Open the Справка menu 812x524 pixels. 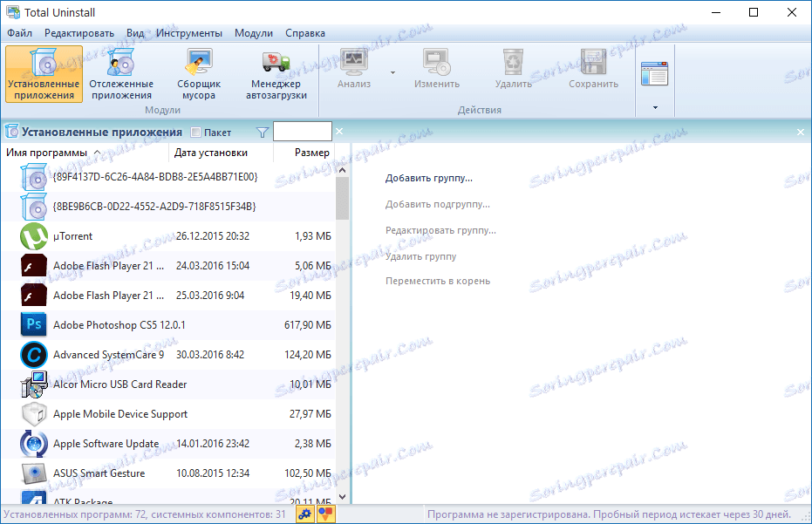point(305,33)
